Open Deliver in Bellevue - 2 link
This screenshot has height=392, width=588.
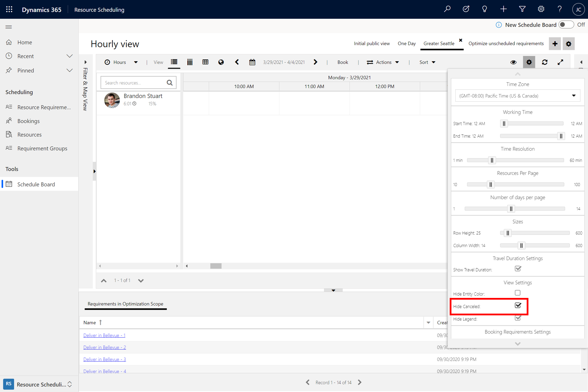pyautogui.click(x=105, y=347)
